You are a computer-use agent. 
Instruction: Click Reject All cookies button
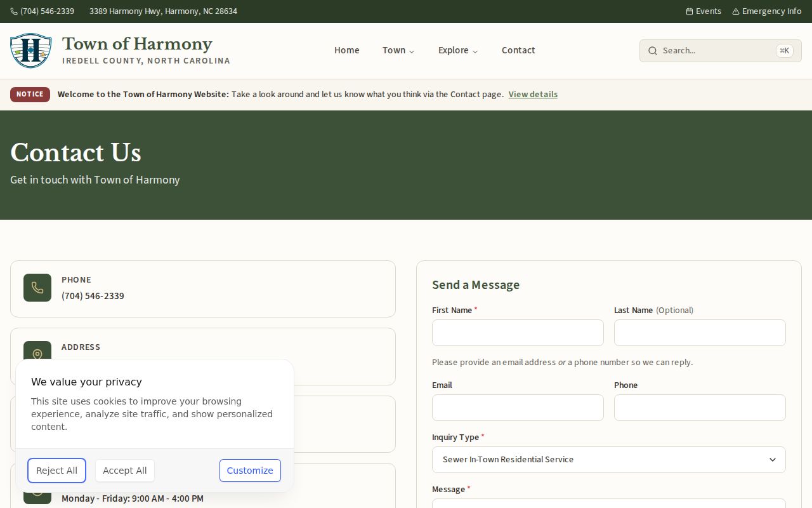pyautogui.click(x=56, y=471)
